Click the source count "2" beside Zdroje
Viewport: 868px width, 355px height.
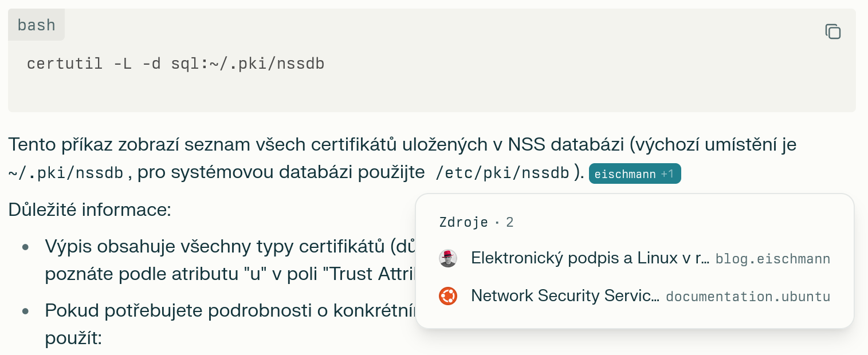(x=510, y=222)
